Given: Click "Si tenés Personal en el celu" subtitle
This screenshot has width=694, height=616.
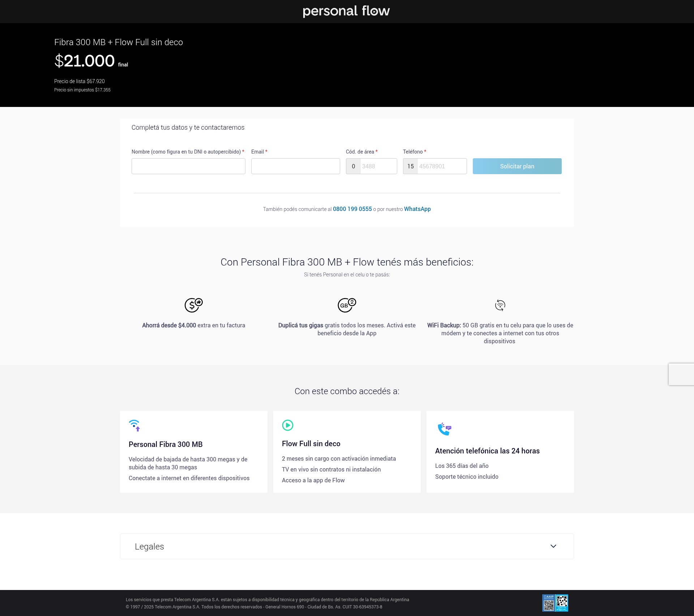Looking at the screenshot, I should tap(347, 275).
